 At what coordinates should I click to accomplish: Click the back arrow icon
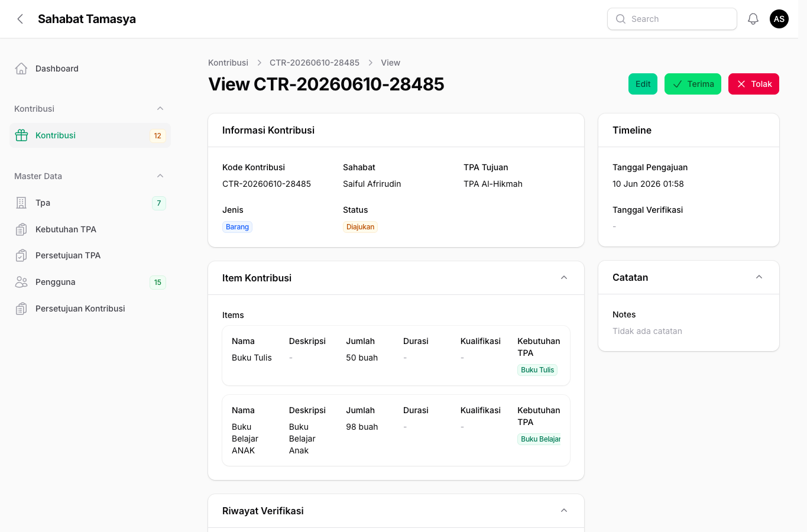point(20,19)
